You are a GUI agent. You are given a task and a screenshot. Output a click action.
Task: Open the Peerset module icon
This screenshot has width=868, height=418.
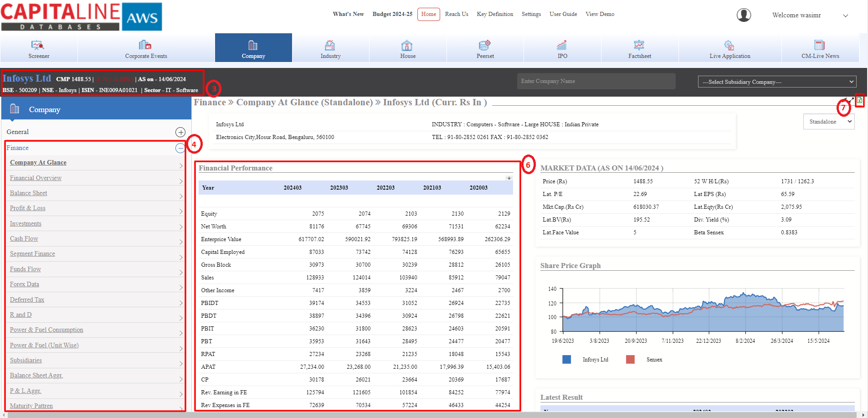point(484,45)
